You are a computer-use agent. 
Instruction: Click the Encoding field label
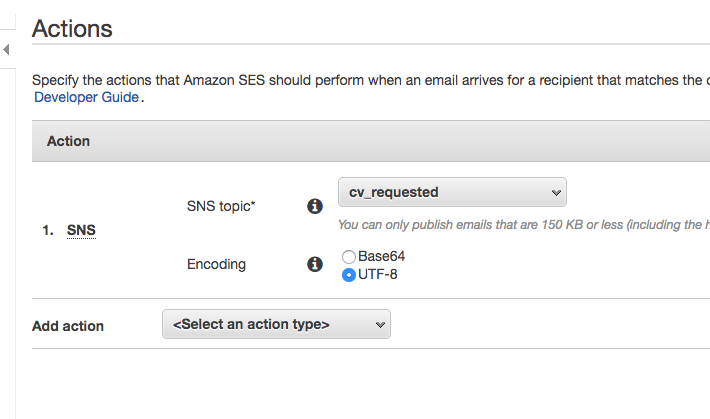pyautogui.click(x=216, y=264)
